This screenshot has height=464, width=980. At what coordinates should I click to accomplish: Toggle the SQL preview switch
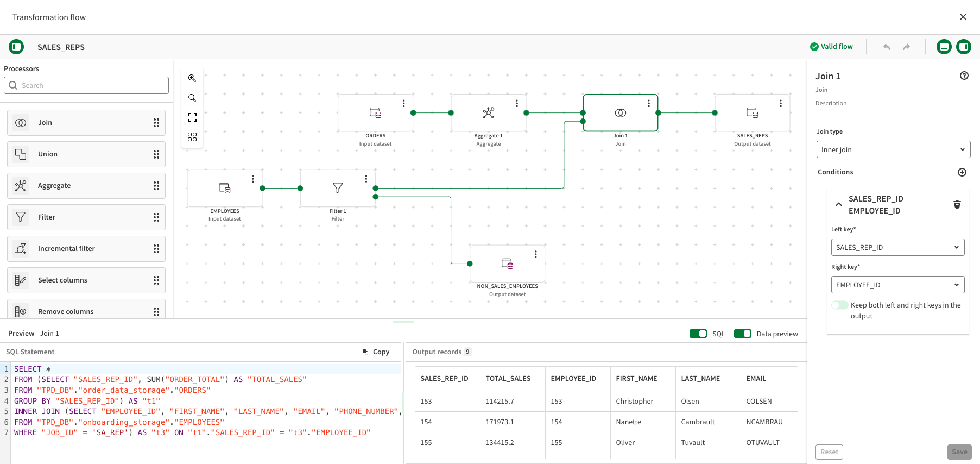(x=698, y=334)
